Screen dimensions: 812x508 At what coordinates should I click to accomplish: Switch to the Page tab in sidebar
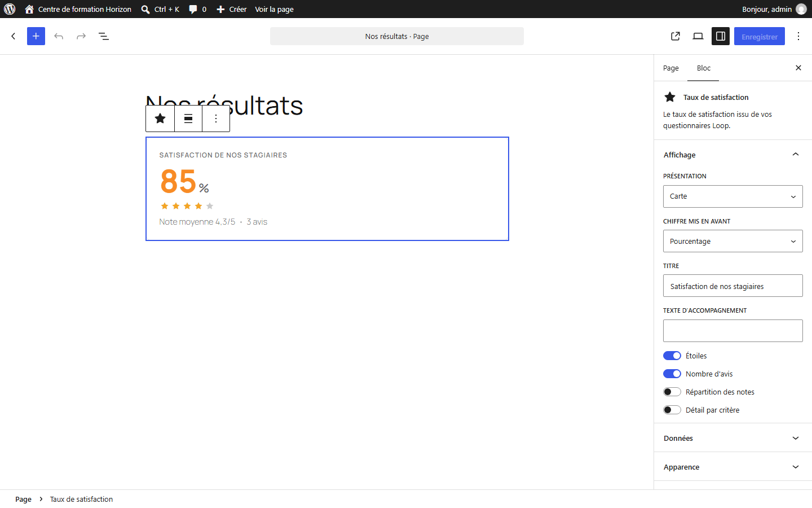pos(671,68)
